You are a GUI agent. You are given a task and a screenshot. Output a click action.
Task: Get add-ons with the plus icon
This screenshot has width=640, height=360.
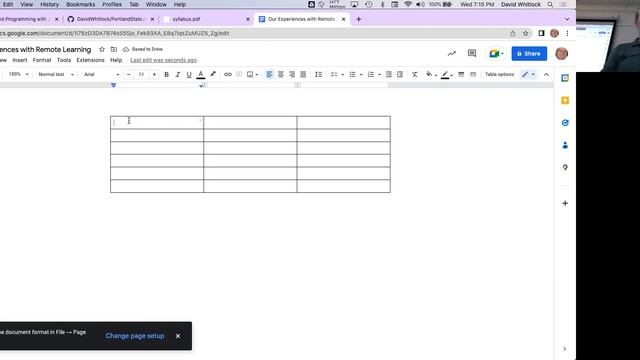(x=565, y=203)
